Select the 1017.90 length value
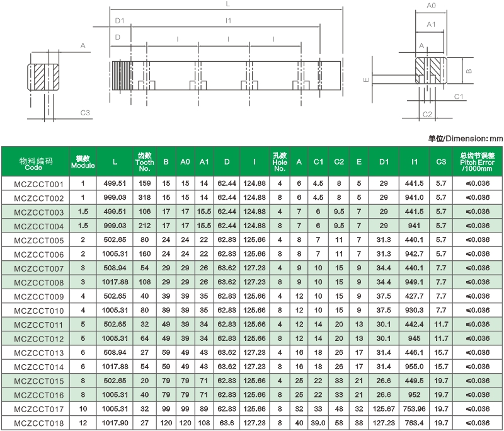This screenshot has height=431, width=504. pos(114,423)
